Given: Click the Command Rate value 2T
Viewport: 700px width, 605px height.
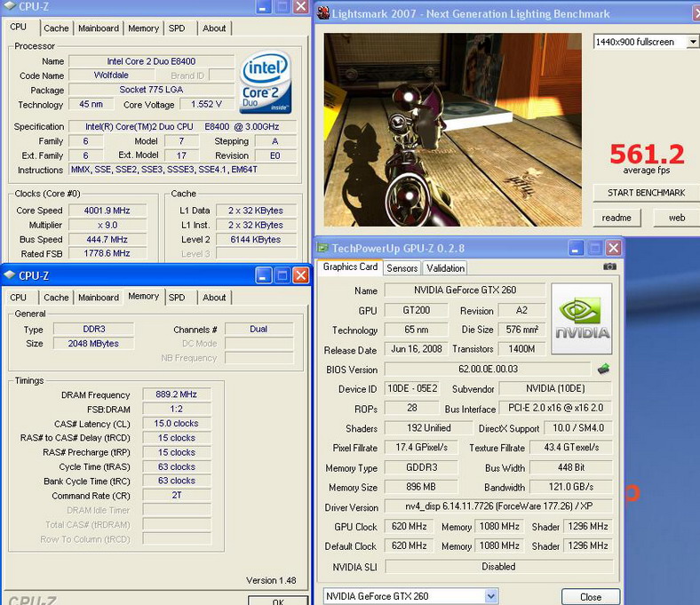Looking at the screenshot, I should tap(177, 495).
